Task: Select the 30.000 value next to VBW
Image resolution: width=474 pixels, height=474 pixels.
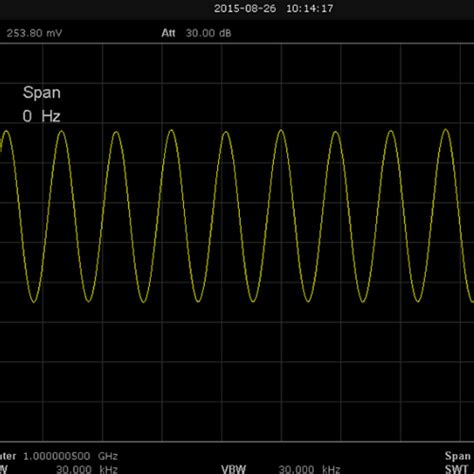Action: pyautogui.click(x=296, y=469)
